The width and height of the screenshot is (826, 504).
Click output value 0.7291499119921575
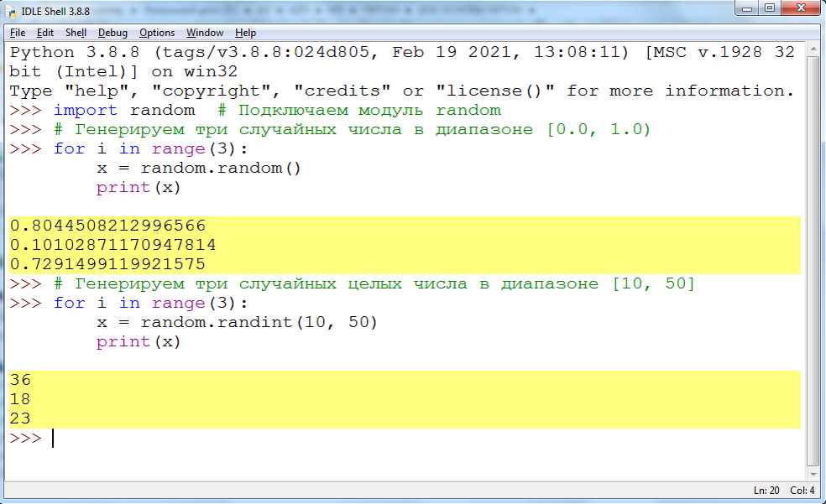tap(107, 264)
